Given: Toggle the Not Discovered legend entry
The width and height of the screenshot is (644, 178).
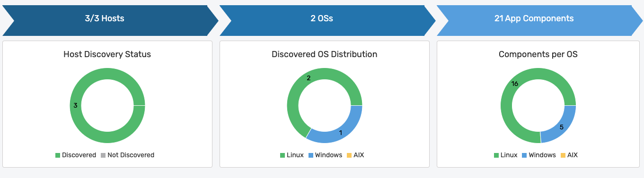Looking at the screenshot, I should [128, 155].
